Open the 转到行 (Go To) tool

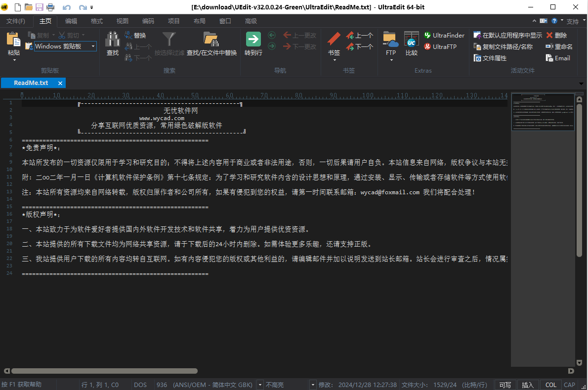coord(253,43)
